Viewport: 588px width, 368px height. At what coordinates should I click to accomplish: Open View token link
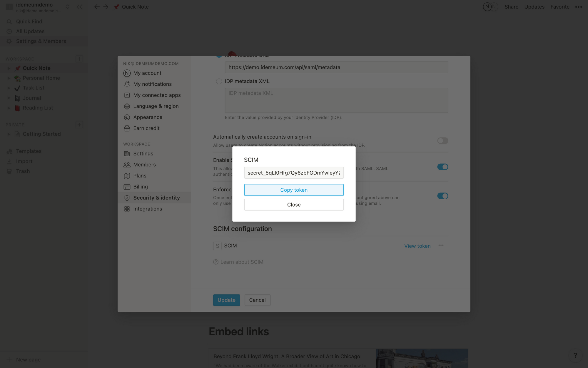click(x=417, y=246)
